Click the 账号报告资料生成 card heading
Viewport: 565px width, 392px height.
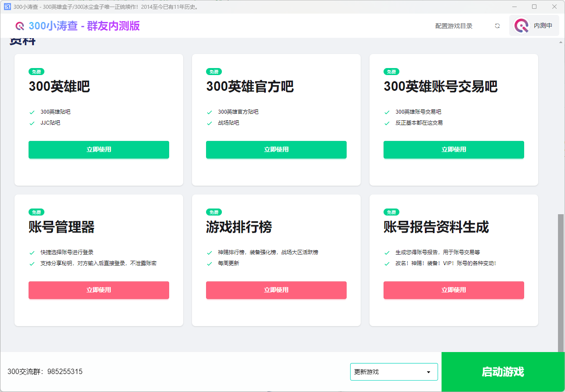point(436,227)
